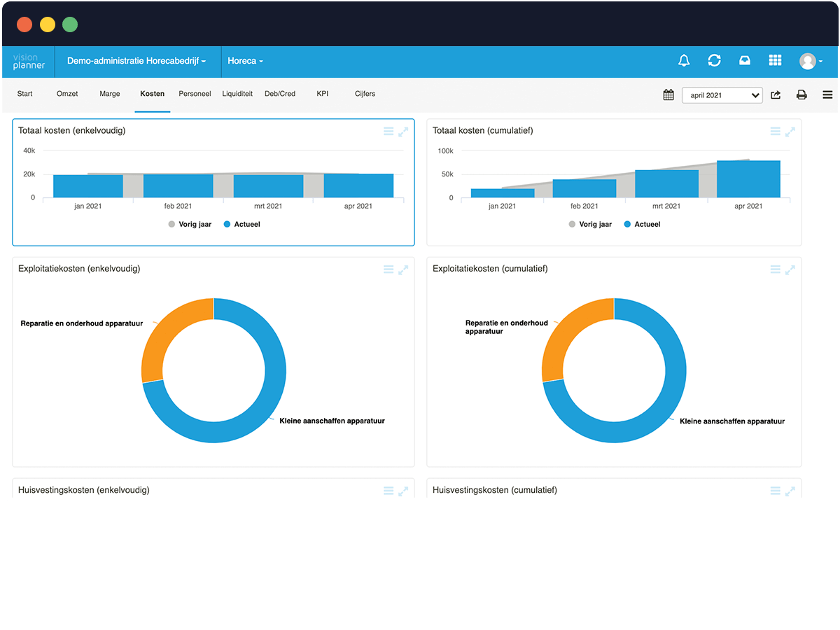Click the 'Exploitatiekosten (cumulatief)' title
The width and height of the screenshot is (840, 630).
pyautogui.click(x=490, y=269)
